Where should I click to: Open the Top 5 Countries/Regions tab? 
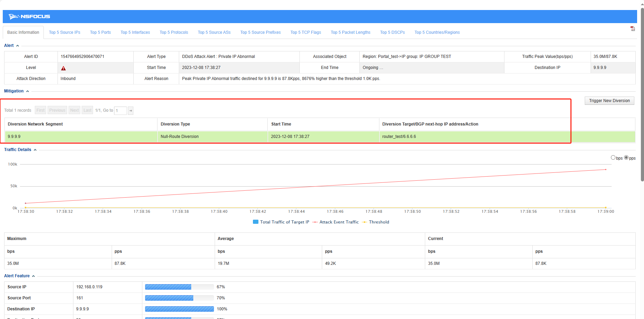click(x=437, y=32)
